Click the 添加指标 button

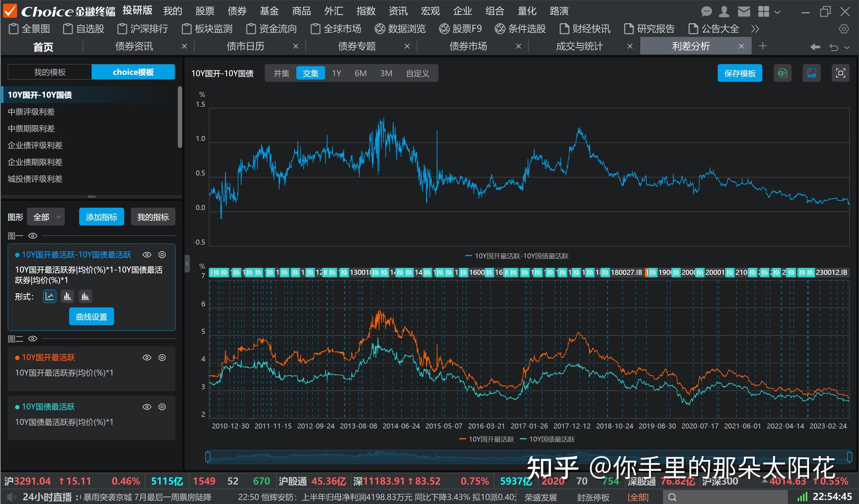(x=102, y=217)
